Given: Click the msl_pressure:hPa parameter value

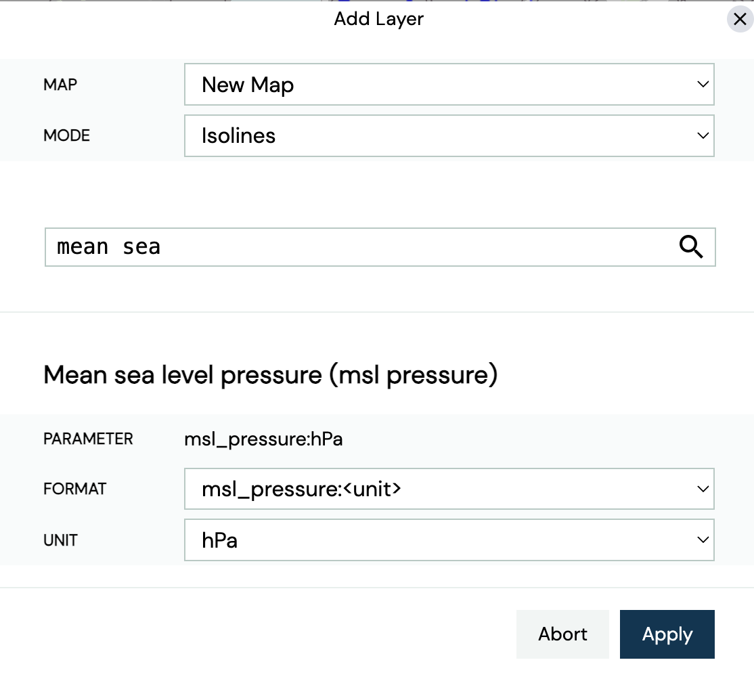Looking at the screenshot, I should click(263, 439).
